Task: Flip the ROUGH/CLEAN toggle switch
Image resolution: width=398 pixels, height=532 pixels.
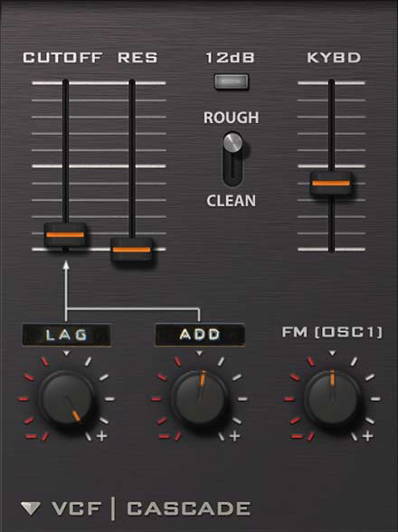Action: tap(232, 159)
